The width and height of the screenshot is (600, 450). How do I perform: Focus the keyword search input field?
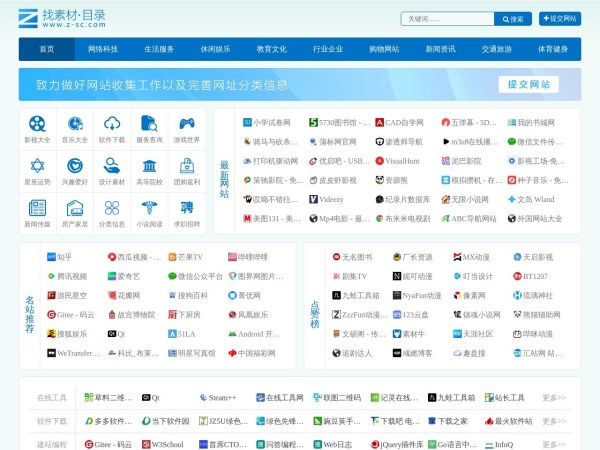coord(446,18)
